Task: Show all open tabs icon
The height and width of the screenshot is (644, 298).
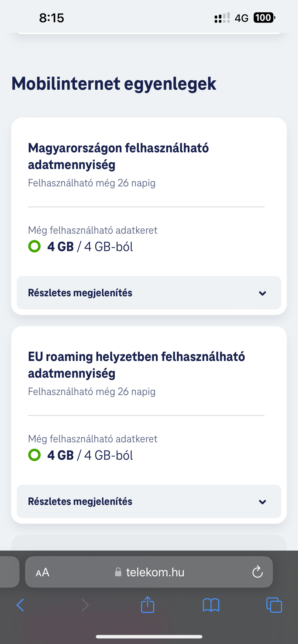Action: pyautogui.click(x=274, y=605)
